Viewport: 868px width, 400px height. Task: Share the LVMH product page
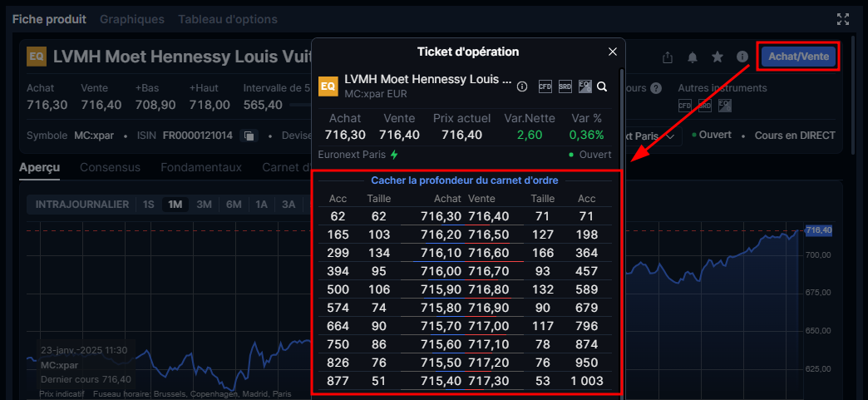(668, 57)
